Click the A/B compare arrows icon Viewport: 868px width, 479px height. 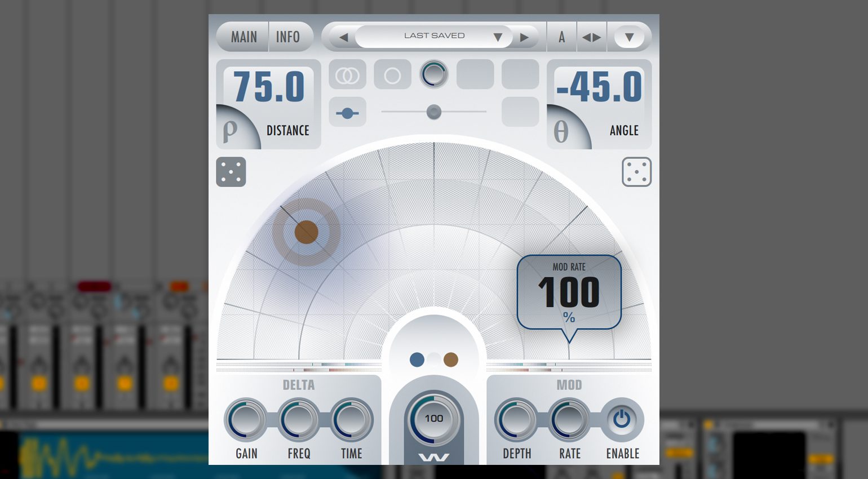[591, 38]
